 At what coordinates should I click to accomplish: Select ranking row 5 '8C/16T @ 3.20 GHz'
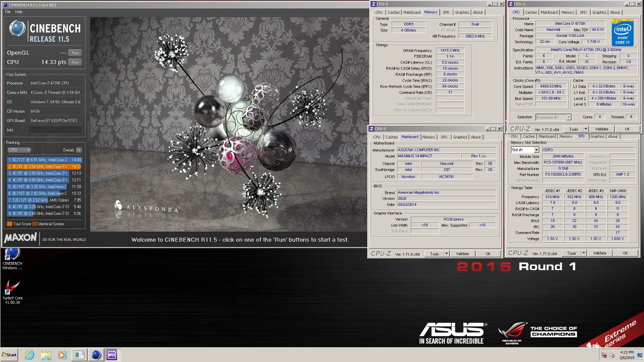pyautogui.click(x=44, y=187)
